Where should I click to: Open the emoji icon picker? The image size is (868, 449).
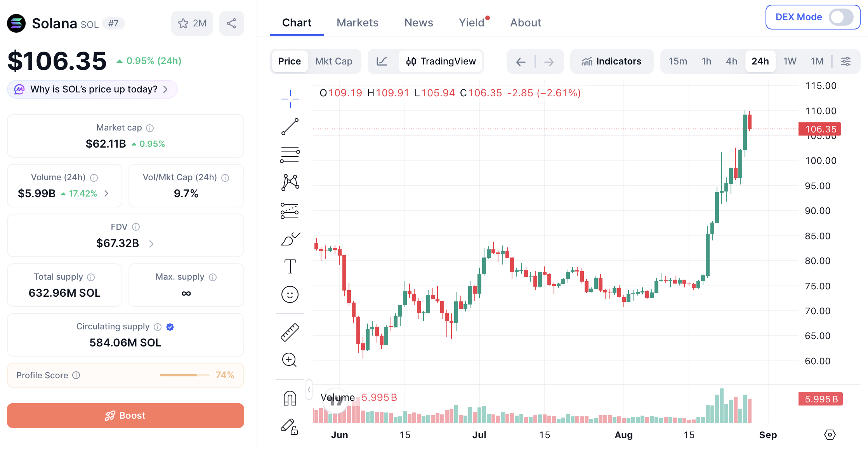click(290, 294)
